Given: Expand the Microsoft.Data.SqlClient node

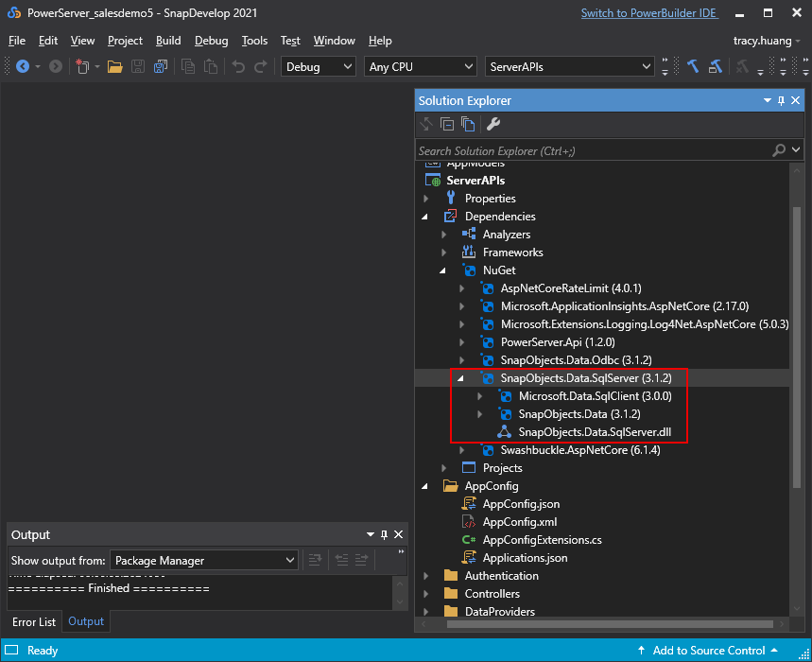Looking at the screenshot, I should (480, 396).
